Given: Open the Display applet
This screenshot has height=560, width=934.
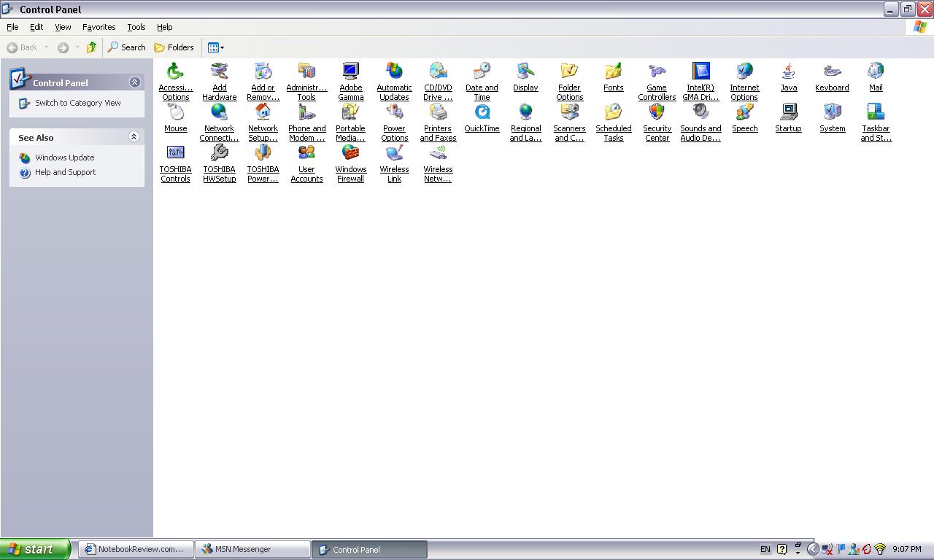Looking at the screenshot, I should (525, 71).
